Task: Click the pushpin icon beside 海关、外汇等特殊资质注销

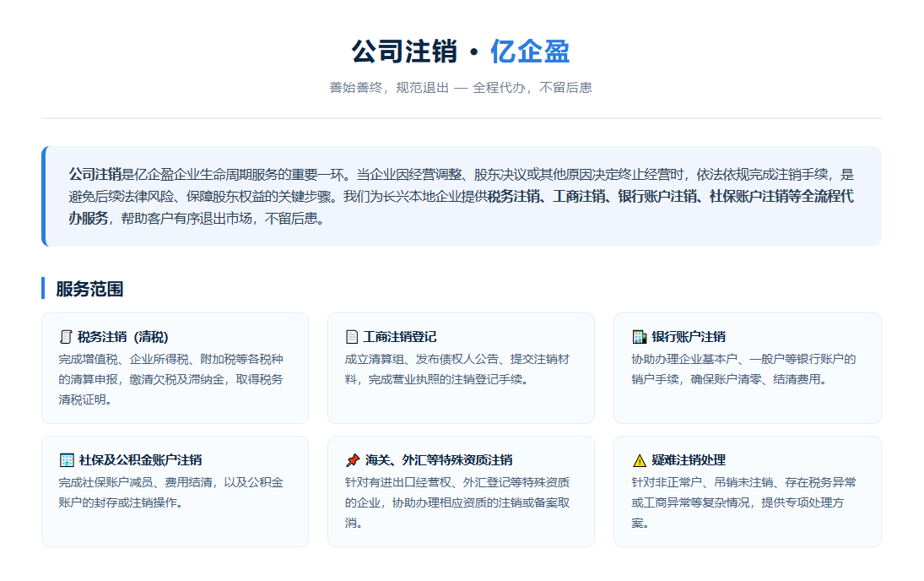Action: (x=353, y=460)
